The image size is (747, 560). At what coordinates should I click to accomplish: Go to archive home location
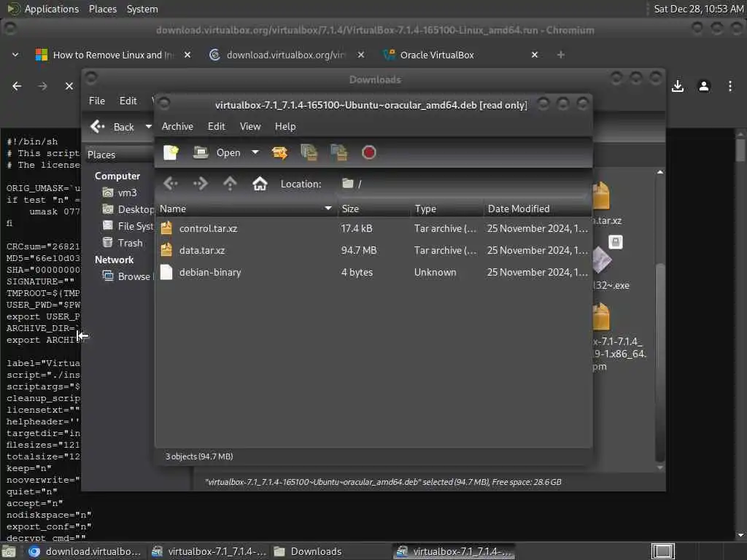[260, 183]
